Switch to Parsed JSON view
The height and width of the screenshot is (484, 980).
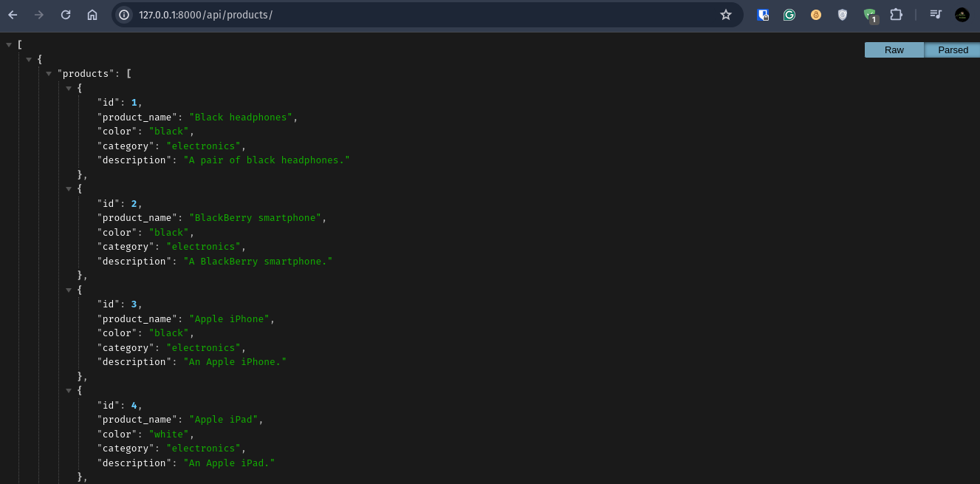pos(953,50)
